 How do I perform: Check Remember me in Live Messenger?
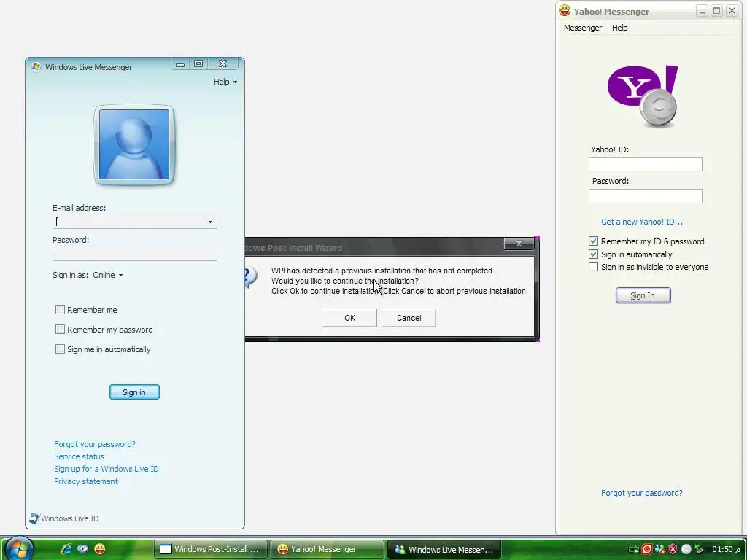point(60,309)
